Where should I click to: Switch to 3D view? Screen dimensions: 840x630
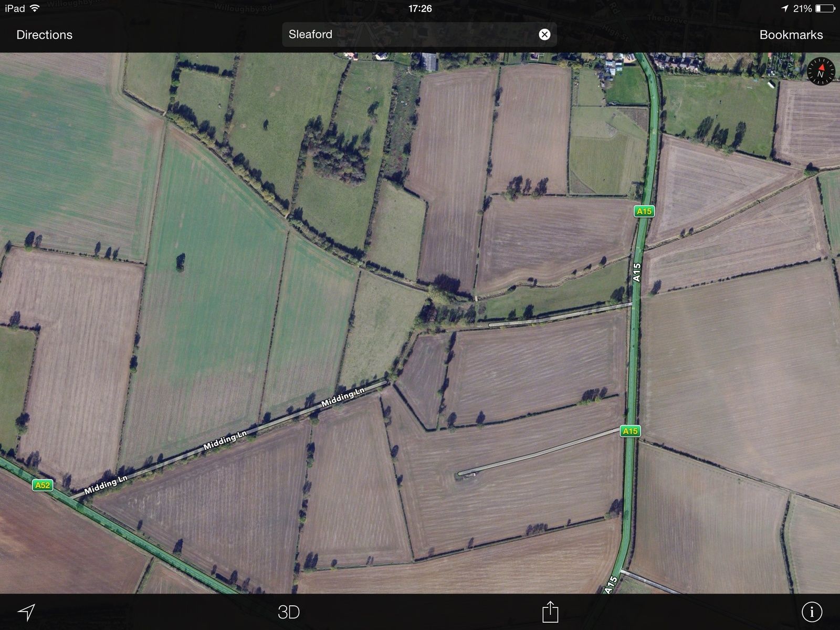tap(288, 612)
